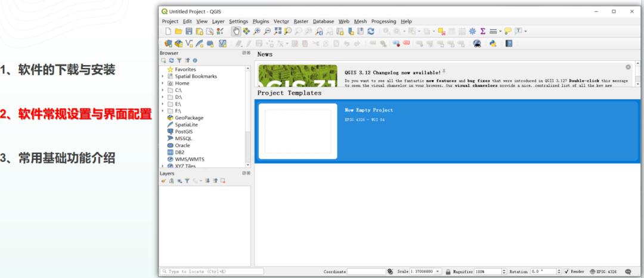The image size is (644, 278).
Task: Click the Browser panel scrollbar down arrow
Action: click(247, 165)
